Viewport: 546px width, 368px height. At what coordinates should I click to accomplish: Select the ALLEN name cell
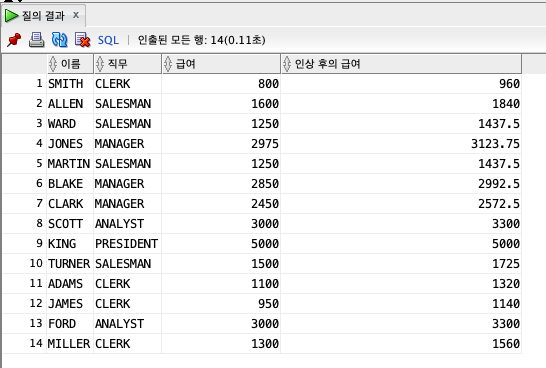tap(70, 104)
